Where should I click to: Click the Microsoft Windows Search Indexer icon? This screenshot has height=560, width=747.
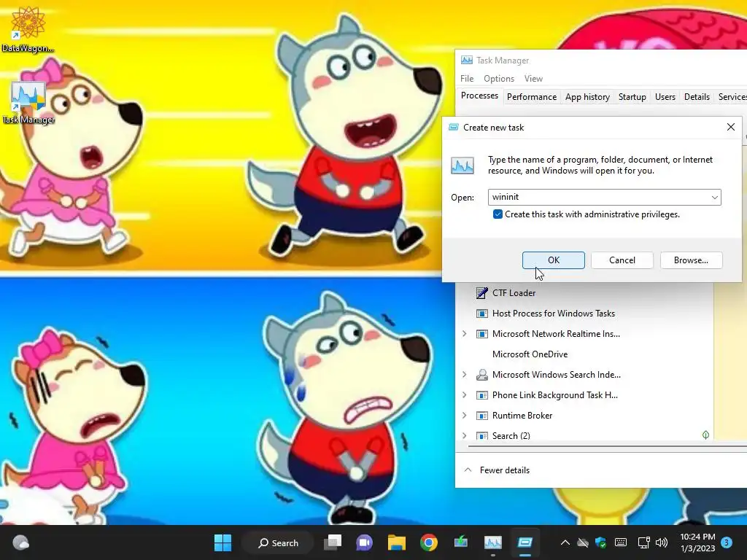coord(481,375)
